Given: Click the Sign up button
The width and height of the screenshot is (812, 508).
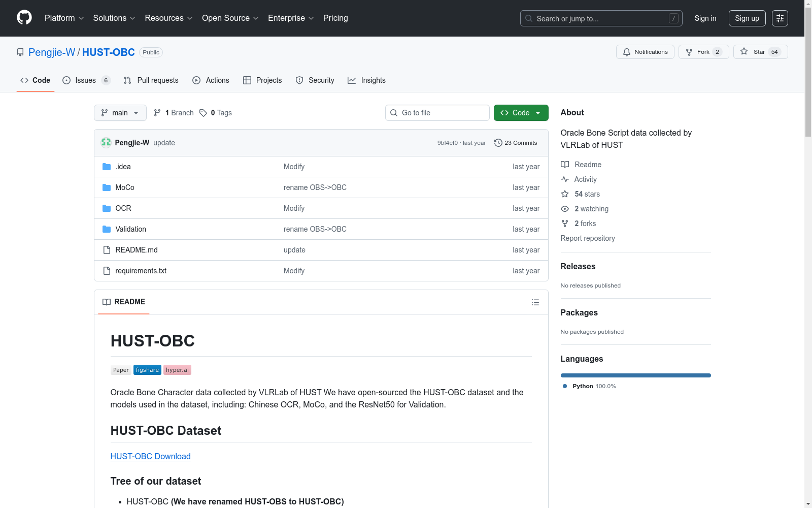Looking at the screenshot, I should (747, 18).
